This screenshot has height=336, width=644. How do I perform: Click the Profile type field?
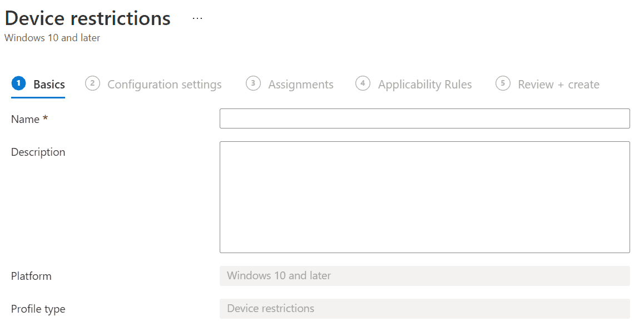coord(425,308)
